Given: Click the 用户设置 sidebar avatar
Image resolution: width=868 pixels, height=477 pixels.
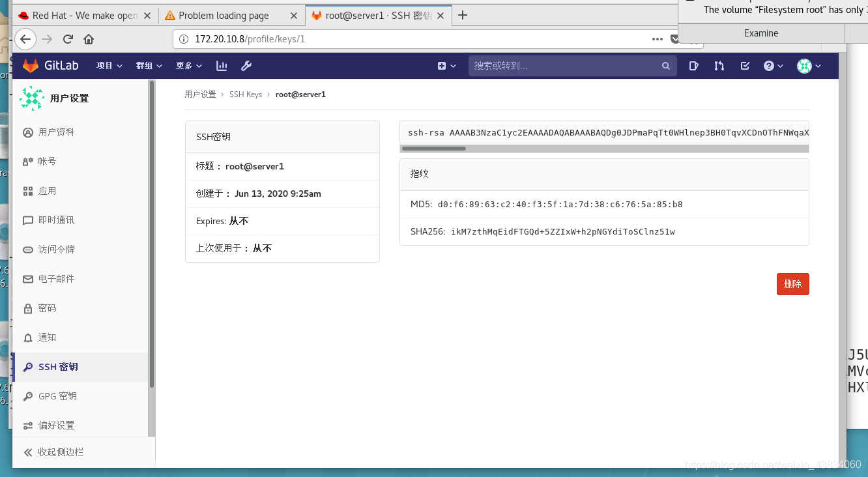Looking at the screenshot, I should tap(32, 98).
